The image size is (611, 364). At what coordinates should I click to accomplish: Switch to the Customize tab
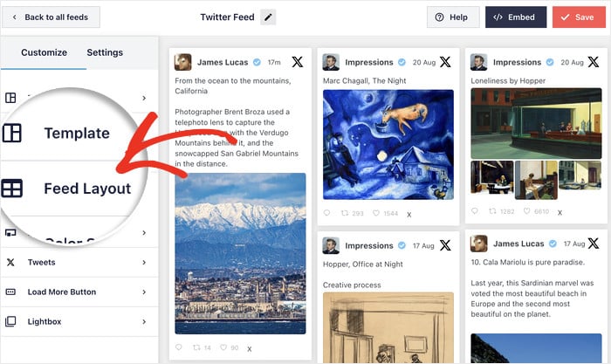click(44, 52)
